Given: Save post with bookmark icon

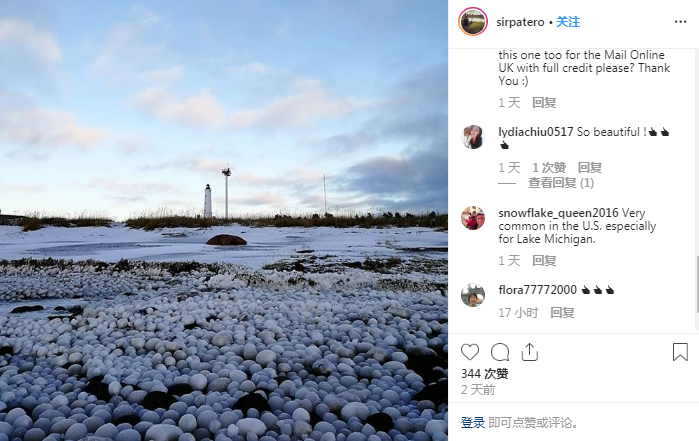Looking at the screenshot, I should pyautogui.click(x=680, y=352).
